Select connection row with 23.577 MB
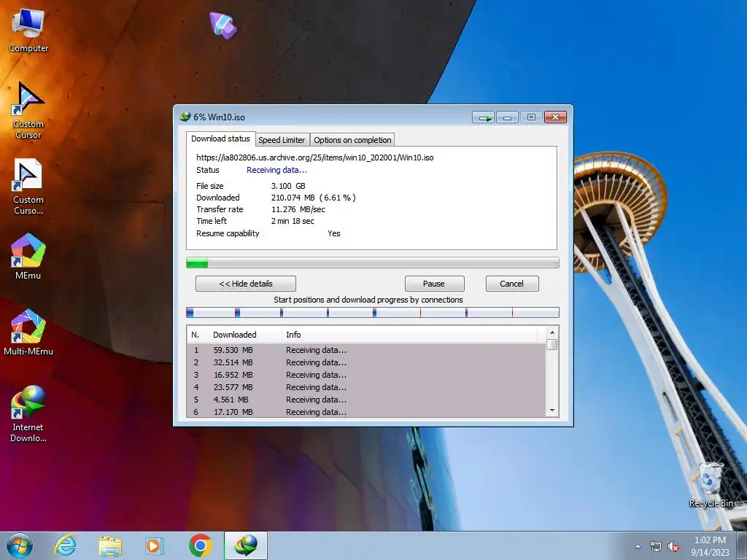 tap(366, 387)
